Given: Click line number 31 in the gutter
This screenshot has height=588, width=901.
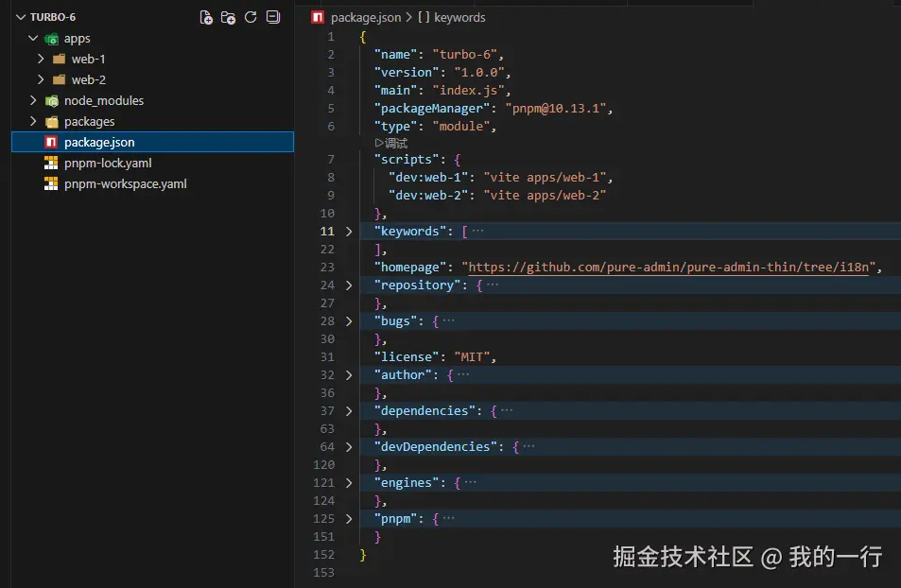Looking at the screenshot, I should click(326, 357).
